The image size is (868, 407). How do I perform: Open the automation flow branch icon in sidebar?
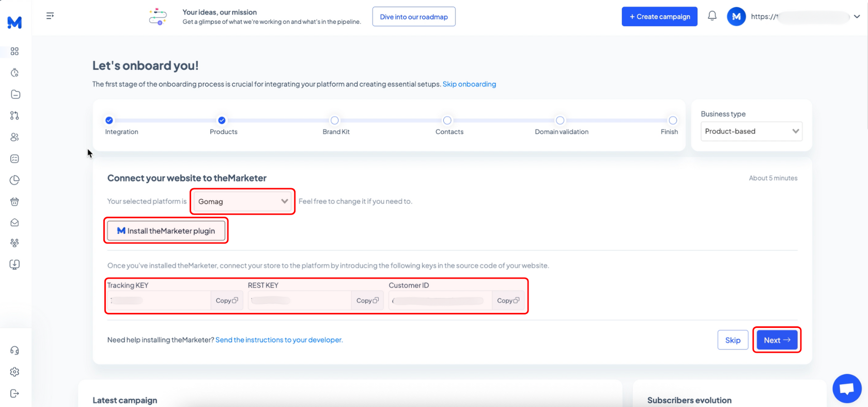point(14,115)
